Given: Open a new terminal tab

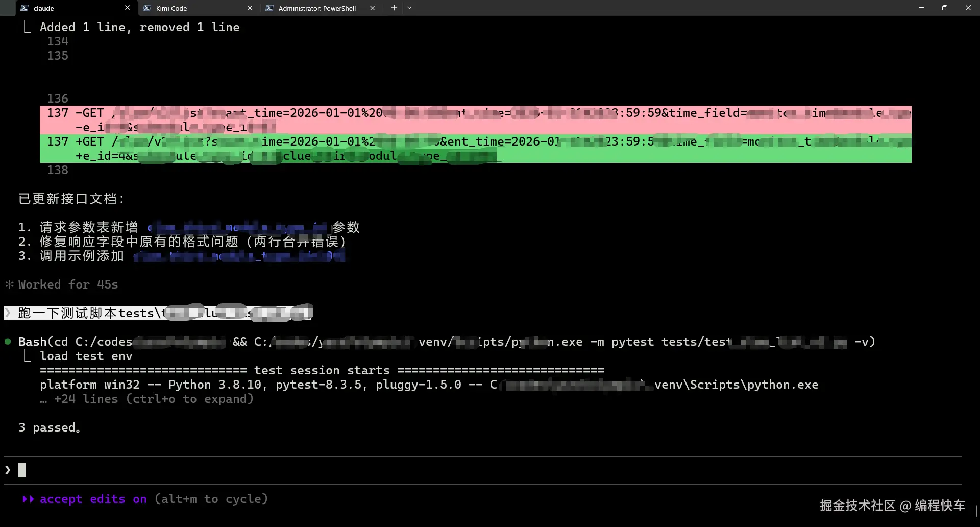Looking at the screenshot, I should click(x=394, y=8).
